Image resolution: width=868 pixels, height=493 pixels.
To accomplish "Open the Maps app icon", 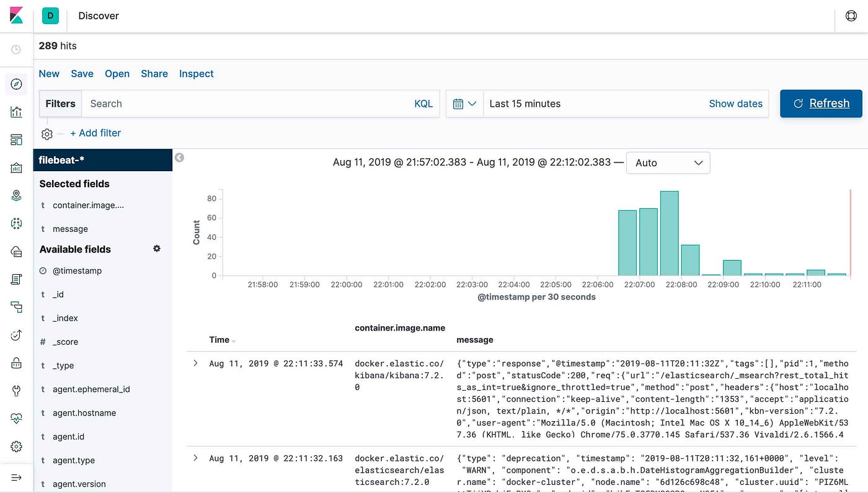I will click(x=16, y=195).
